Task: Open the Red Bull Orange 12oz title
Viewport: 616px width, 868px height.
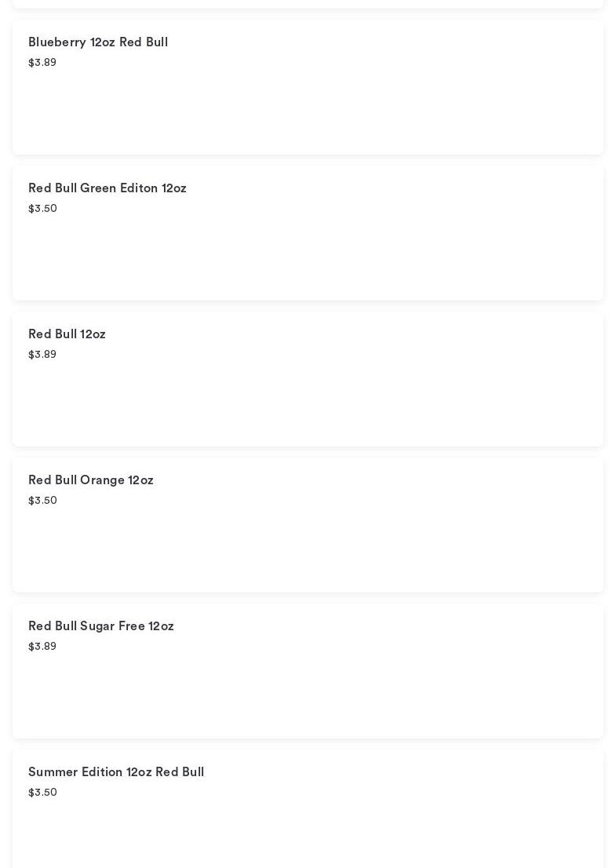Action: [91, 480]
